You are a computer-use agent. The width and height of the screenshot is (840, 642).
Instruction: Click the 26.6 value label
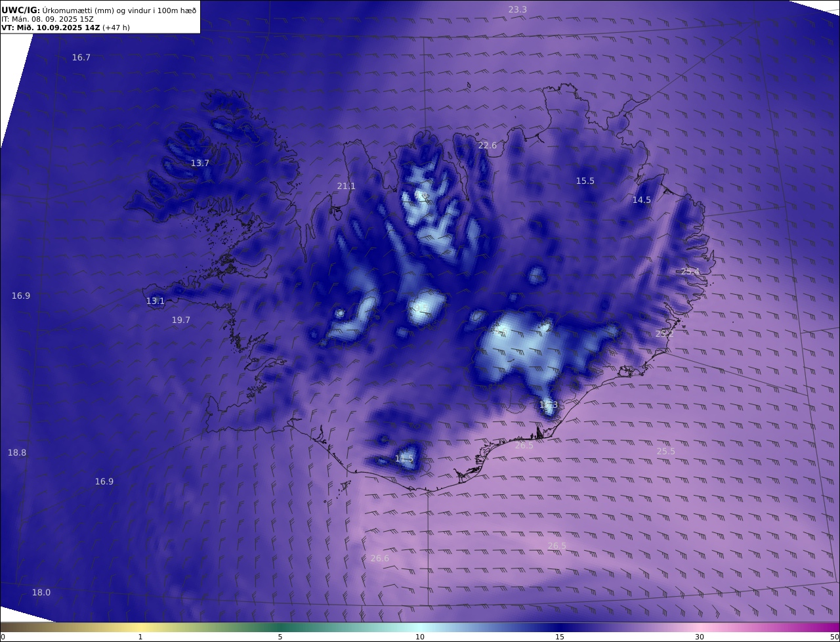coord(379,559)
